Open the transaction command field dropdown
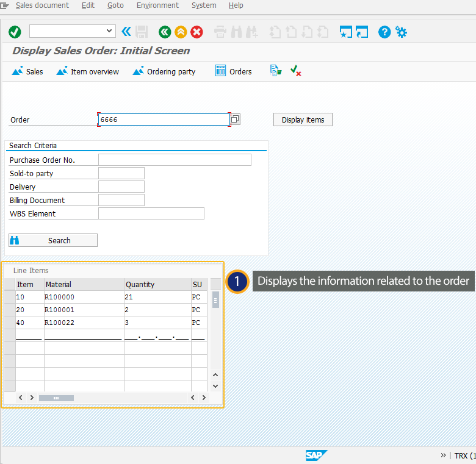 pos(109,31)
